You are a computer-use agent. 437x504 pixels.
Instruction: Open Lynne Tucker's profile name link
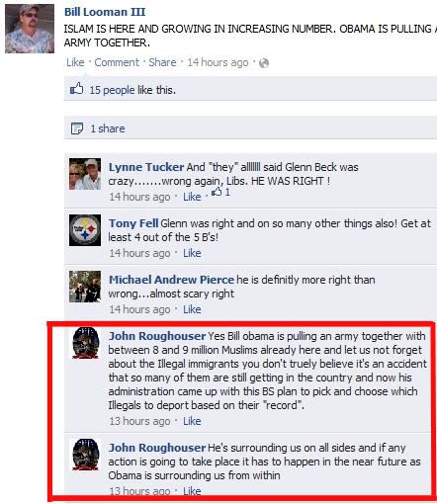pyautogui.click(x=146, y=167)
